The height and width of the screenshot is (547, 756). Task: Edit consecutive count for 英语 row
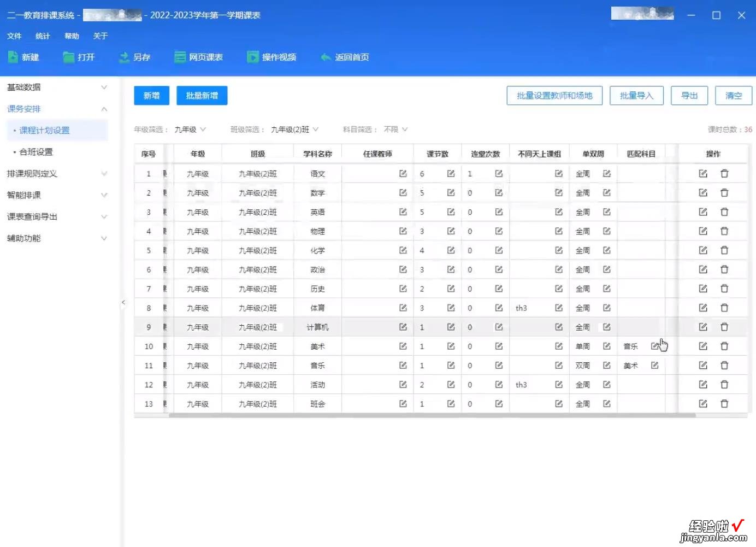coord(499,212)
